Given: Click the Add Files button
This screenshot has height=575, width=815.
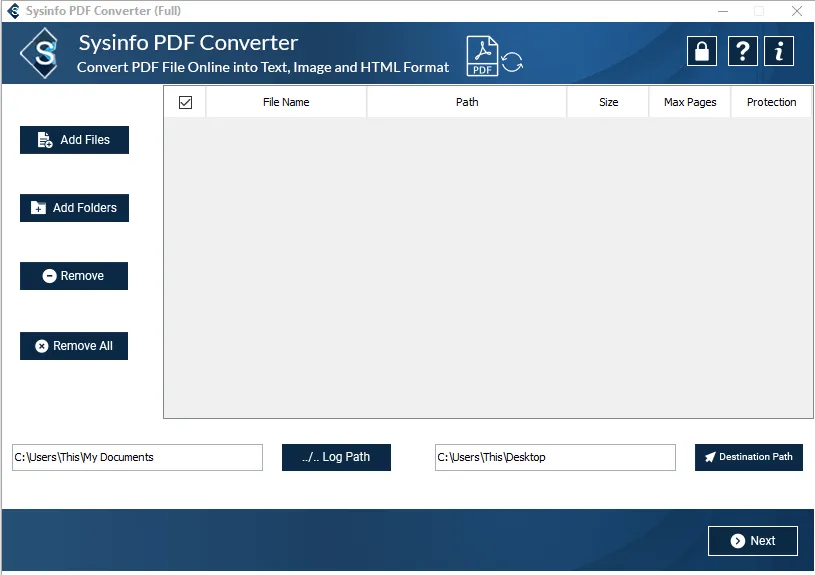Looking at the screenshot, I should coord(74,140).
